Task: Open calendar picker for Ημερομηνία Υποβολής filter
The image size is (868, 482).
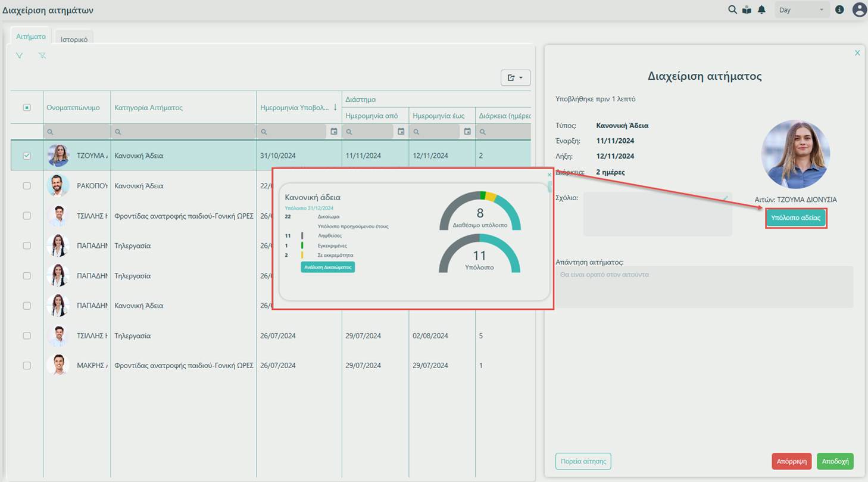Action: tap(334, 131)
